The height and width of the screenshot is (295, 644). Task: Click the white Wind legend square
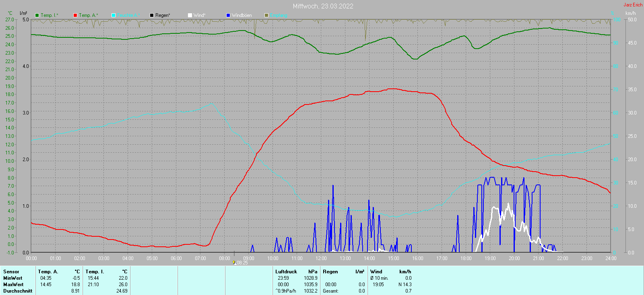coord(190,15)
